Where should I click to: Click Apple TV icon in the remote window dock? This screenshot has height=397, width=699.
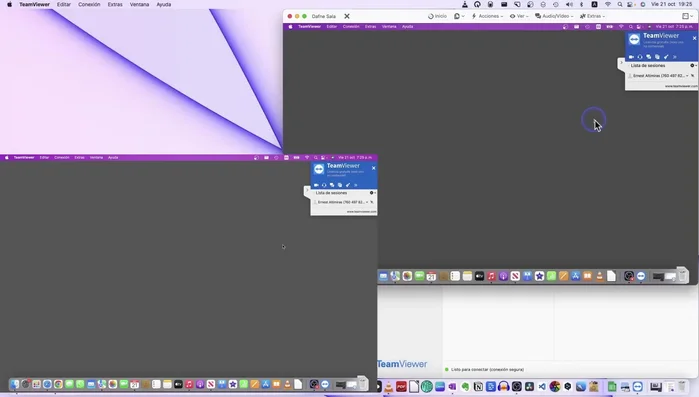[x=479, y=276]
